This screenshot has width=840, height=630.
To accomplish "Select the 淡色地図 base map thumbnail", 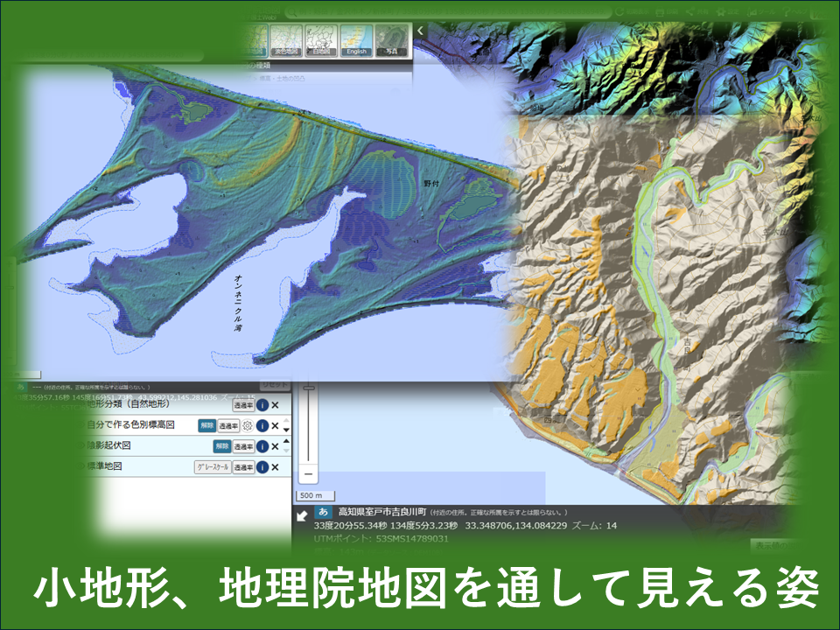I will [285, 41].
